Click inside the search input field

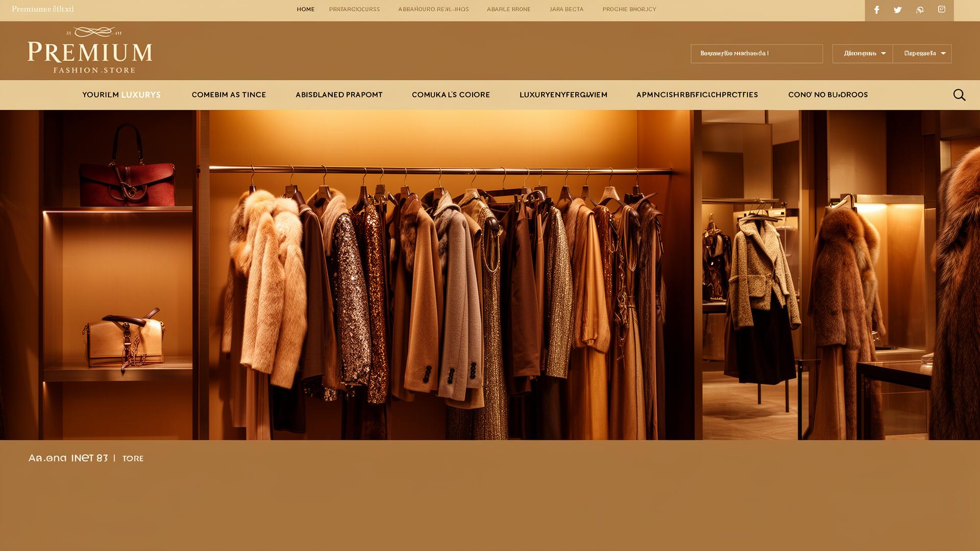pyautogui.click(x=756, y=53)
